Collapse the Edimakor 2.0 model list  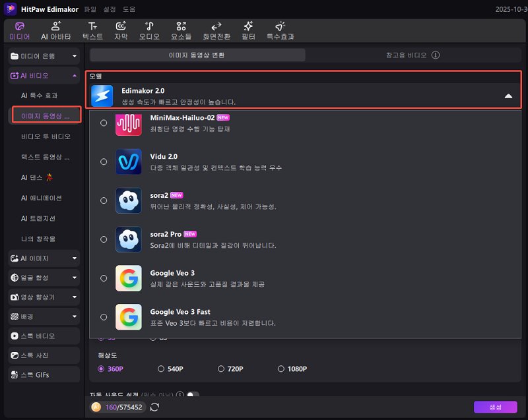[x=508, y=95]
